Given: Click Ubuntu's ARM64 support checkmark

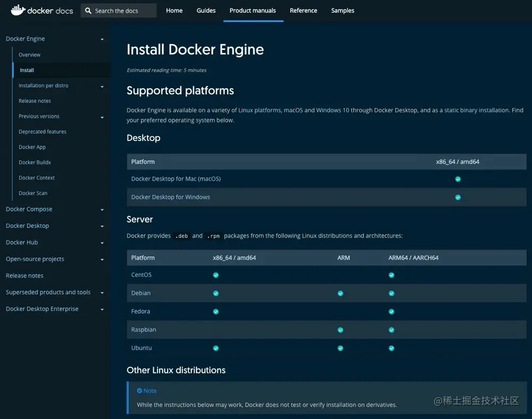Looking at the screenshot, I should click(391, 348).
